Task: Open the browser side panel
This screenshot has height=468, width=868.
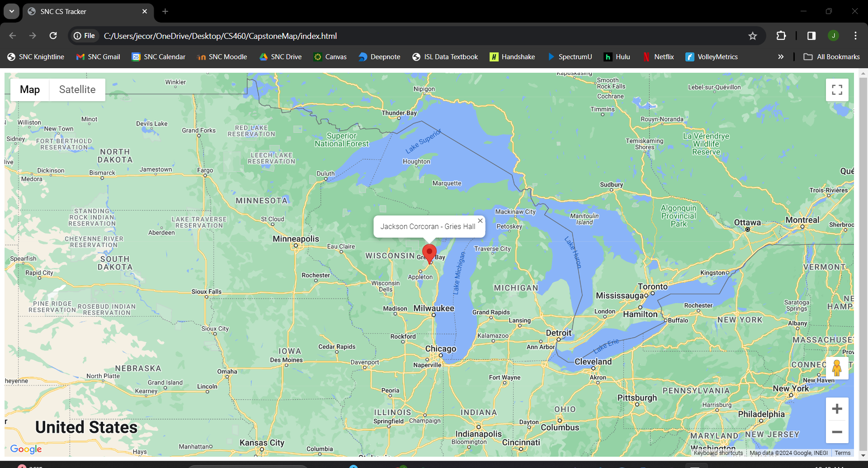Action: [x=811, y=36]
